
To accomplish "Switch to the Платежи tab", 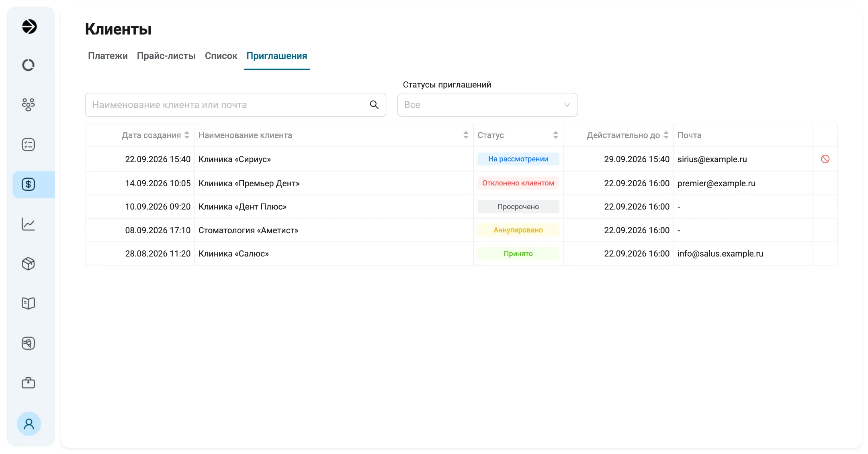I will (108, 56).
